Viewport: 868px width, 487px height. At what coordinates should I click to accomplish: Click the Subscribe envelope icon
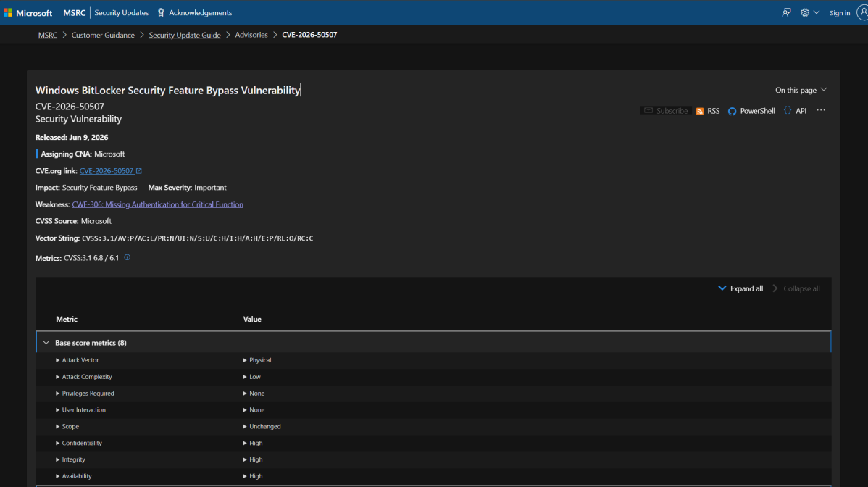[648, 111]
